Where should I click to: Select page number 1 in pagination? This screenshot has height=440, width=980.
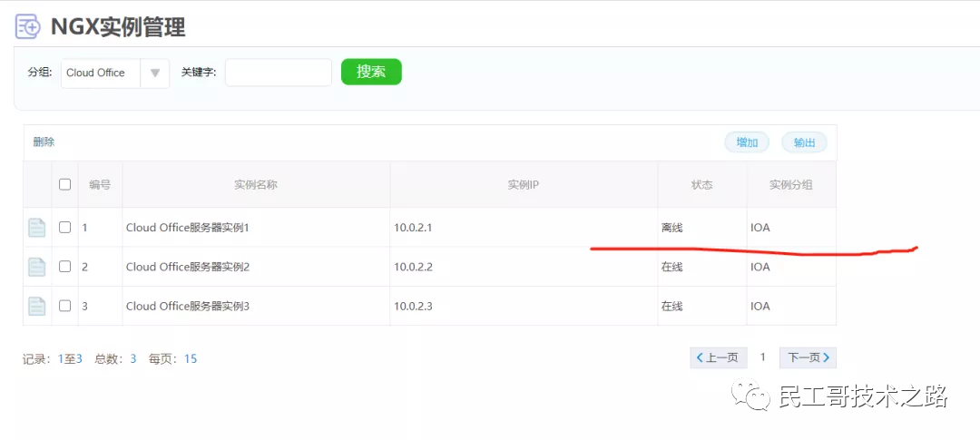762,357
